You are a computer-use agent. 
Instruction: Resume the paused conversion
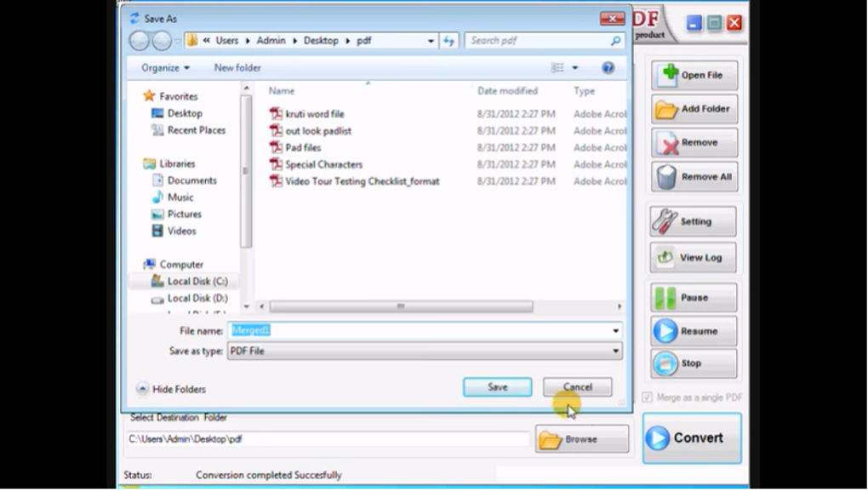coord(692,331)
